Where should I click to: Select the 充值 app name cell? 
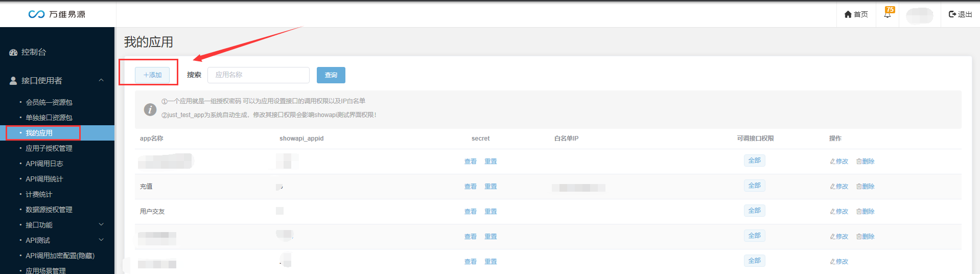(146, 187)
